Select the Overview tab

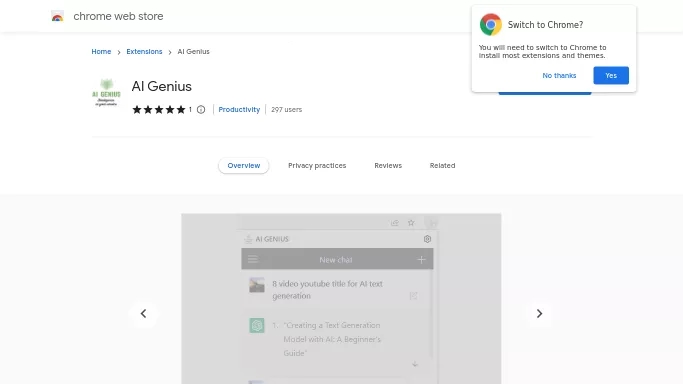pos(243,165)
